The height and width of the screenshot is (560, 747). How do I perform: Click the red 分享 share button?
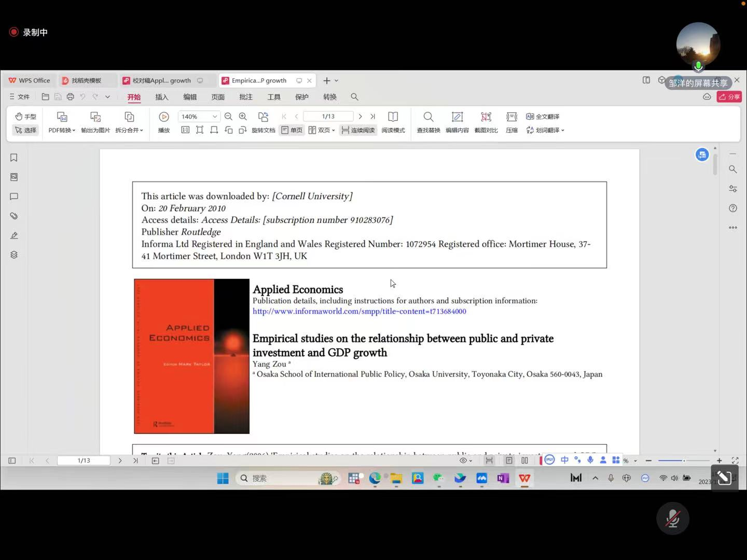729,97
